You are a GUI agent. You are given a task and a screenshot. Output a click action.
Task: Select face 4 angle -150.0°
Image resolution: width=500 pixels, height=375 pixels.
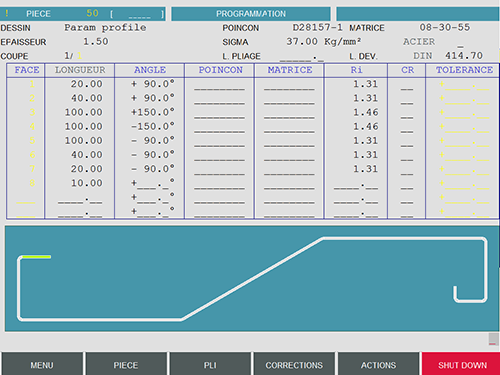153,126
